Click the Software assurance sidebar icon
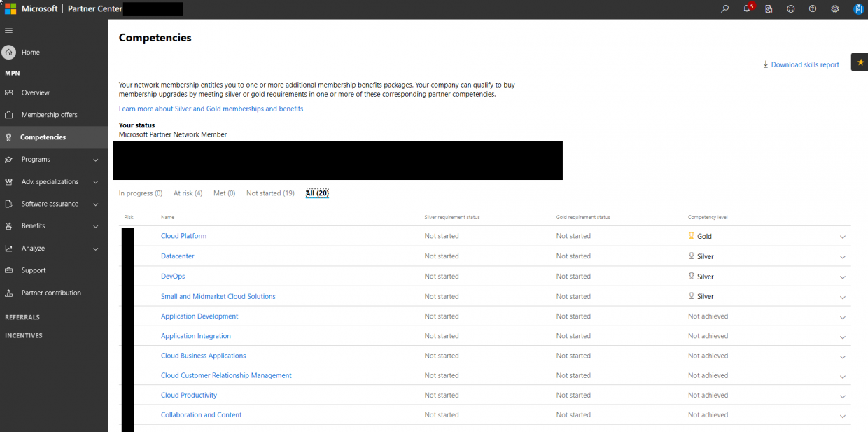Screen dimensions: 868x432 point(9,204)
